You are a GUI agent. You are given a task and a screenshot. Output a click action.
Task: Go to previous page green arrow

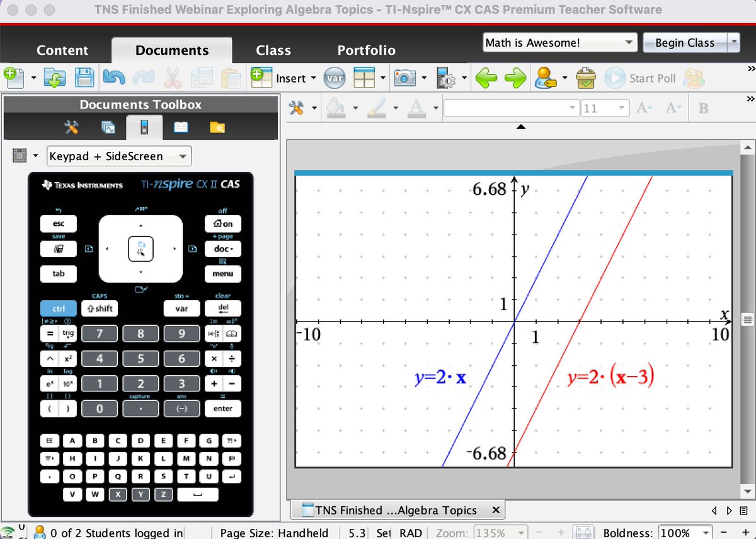486,78
